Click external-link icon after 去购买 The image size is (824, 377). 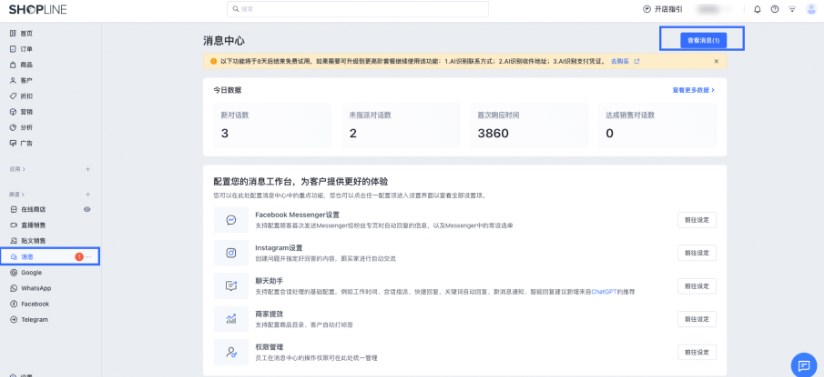pos(637,62)
